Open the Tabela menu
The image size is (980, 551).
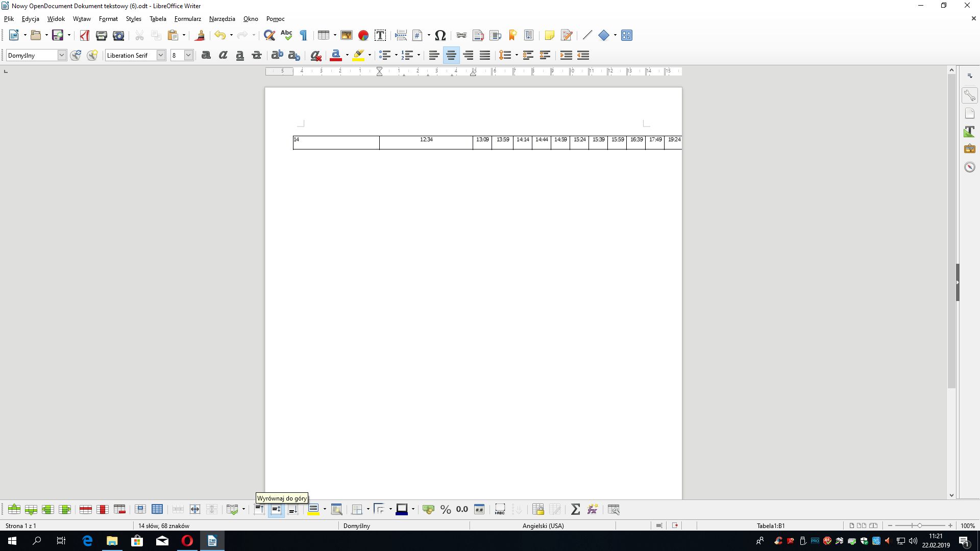158,19
